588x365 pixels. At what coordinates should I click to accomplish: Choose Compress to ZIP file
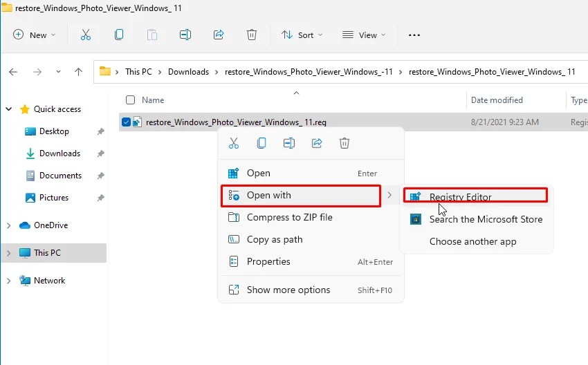click(x=311, y=217)
